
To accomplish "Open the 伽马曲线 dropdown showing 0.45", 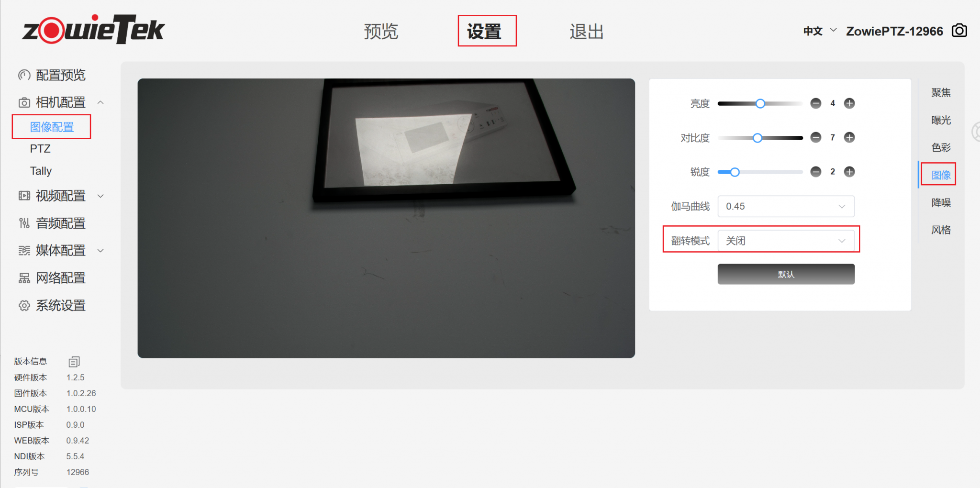I will click(786, 206).
